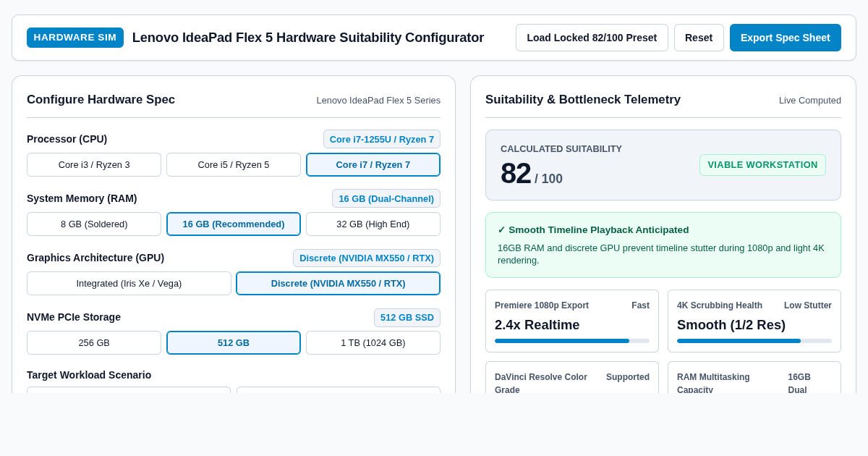Click the Reset button
Viewport: 868px width, 456px height.
click(x=699, y=38)
